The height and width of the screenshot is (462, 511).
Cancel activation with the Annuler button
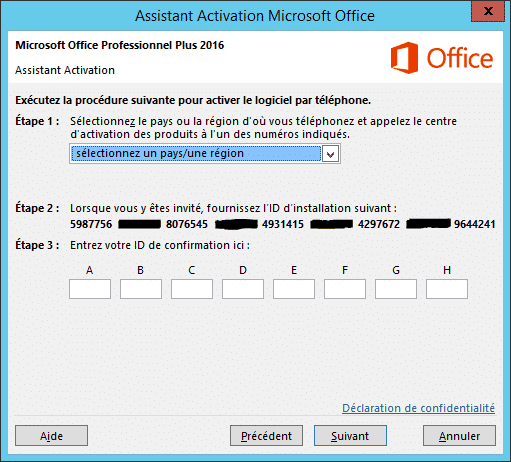coord(459,435)
